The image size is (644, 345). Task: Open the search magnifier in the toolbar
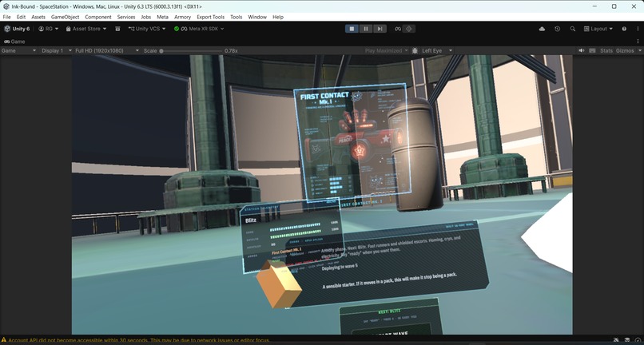click(x=573, y=29)
